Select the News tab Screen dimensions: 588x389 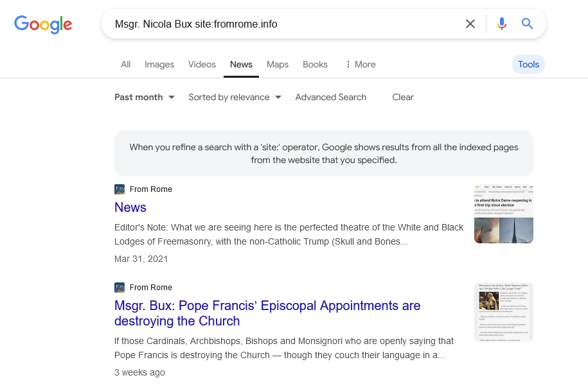pos(241,64)
